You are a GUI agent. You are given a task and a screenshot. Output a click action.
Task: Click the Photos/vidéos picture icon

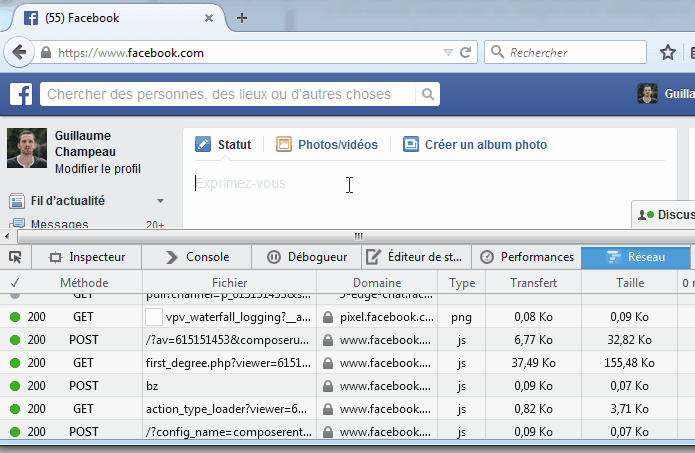(284, 144)
